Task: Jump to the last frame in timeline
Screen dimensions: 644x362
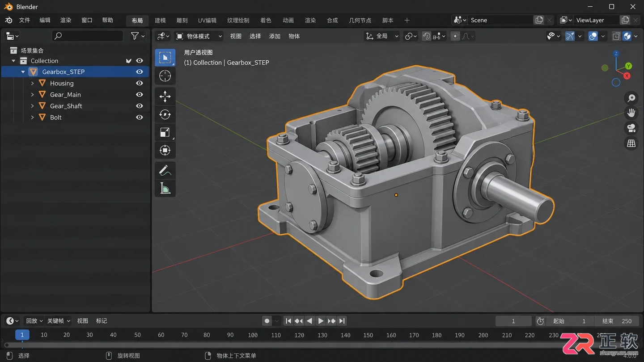Action: [x=342, y=321]
